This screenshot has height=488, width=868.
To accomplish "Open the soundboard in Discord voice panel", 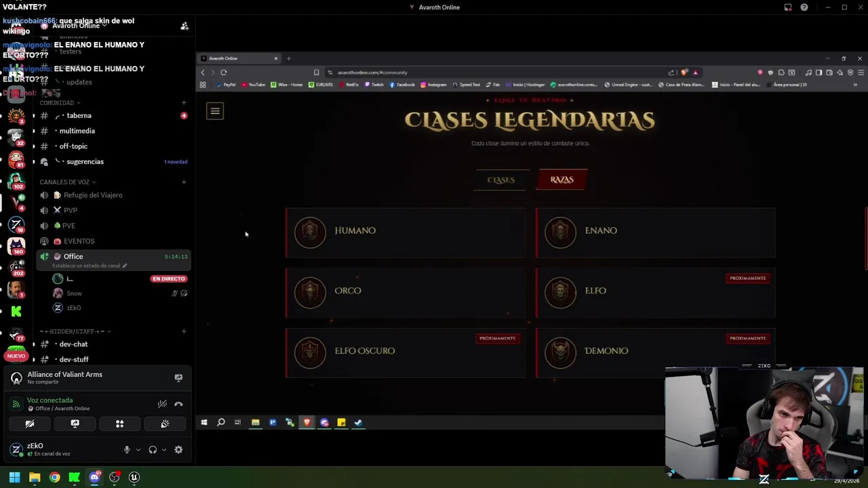I will click(x=165, y=424).
